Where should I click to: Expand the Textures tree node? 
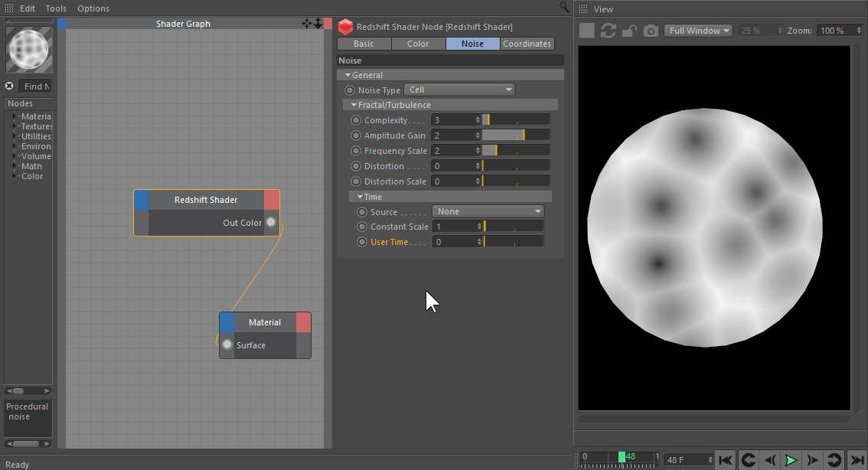[x=15, y=126]
